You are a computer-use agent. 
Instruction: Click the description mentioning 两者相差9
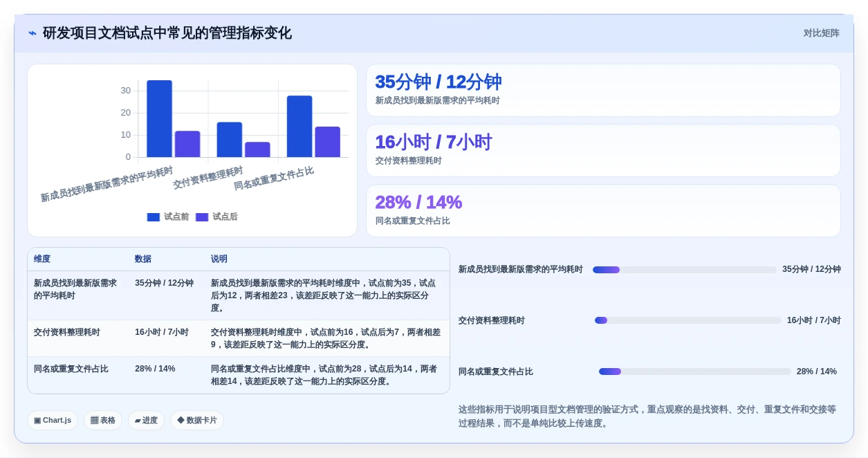point(326,338)
